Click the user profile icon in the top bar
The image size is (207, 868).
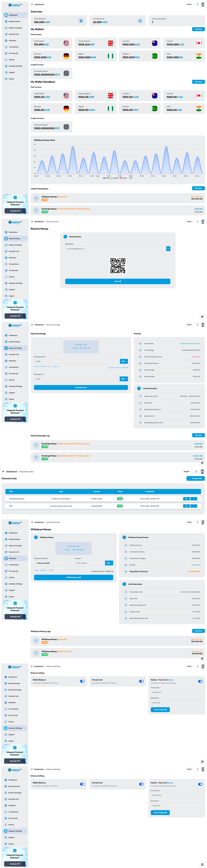point(203,4)
